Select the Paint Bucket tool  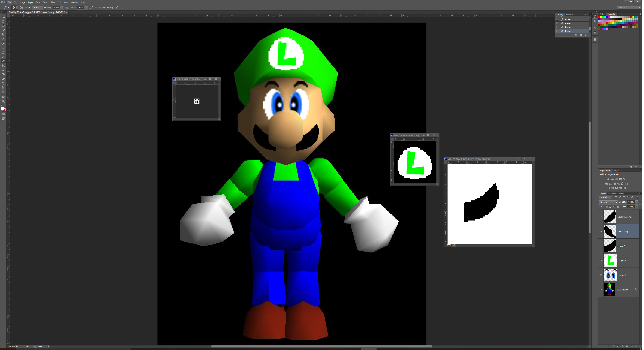pyautogui.click(x=3, y=66)
